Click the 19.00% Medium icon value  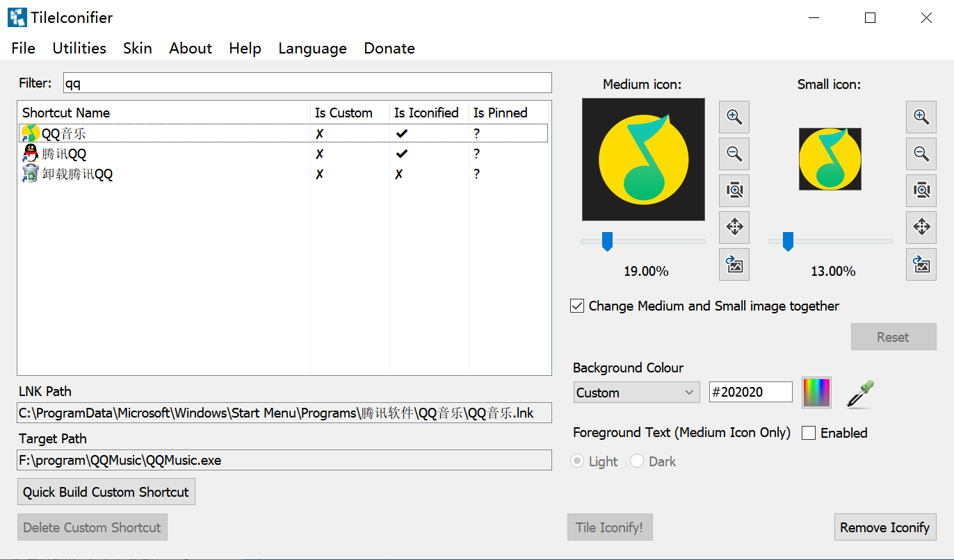[646, 271]
